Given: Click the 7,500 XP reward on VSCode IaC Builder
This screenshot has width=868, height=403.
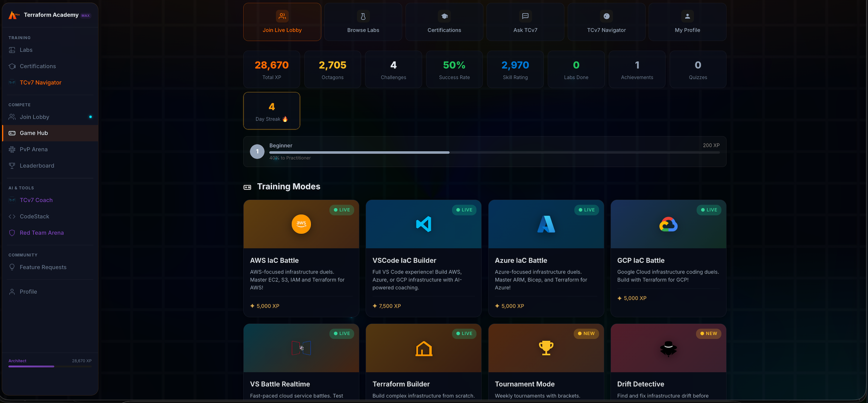Looking at the screenshot, I should tap(387, 306).
